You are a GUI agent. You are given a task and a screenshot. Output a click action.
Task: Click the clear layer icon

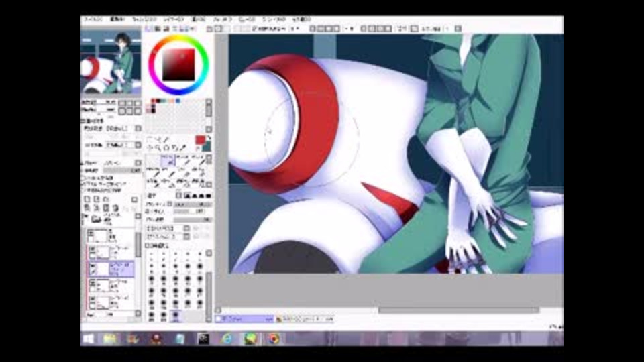coord(106,208)
